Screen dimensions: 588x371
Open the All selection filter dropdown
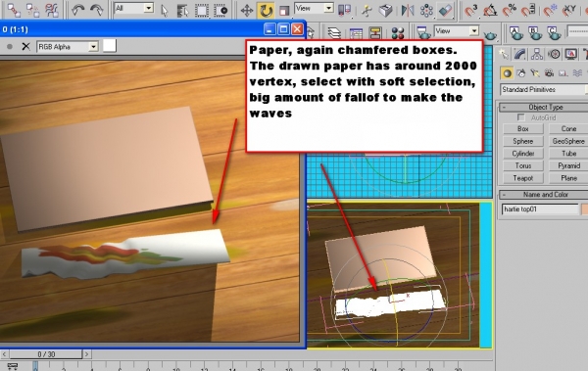pos(134,8)
